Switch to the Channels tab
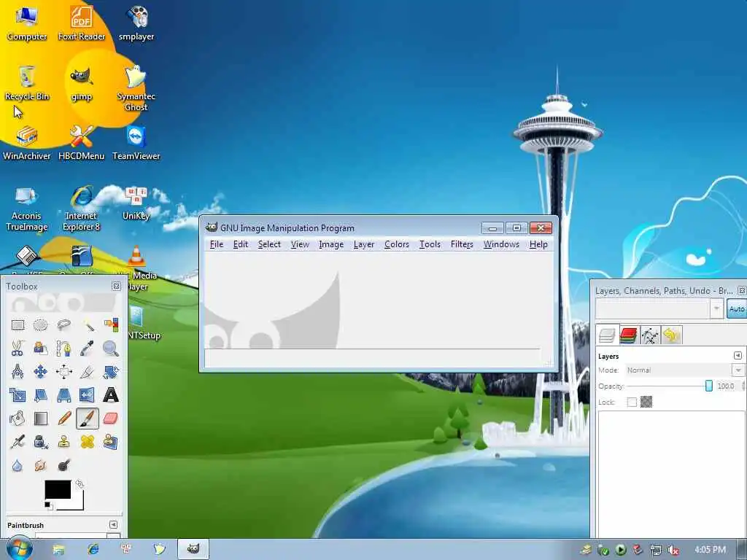The height and width of the screenshot is (560, 747). [x=628, y=335]
